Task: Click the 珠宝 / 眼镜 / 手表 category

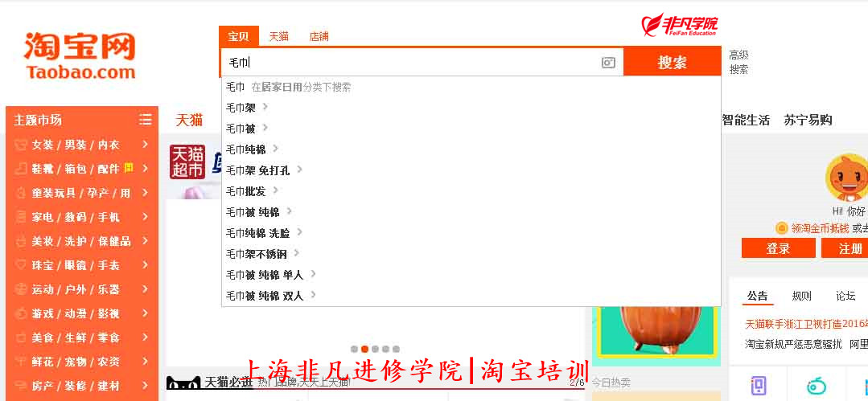Action: pyautogui.click(x=76, y=265)
